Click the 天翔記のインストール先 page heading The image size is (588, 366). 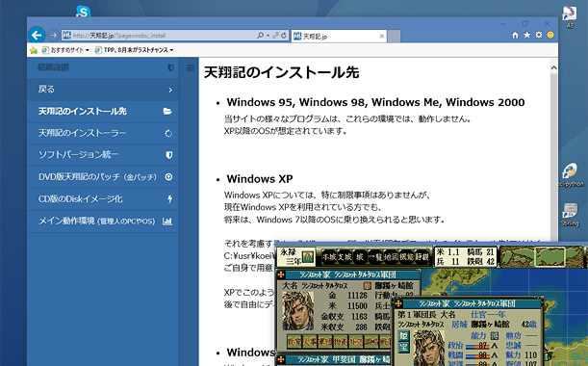click(281, 72)
